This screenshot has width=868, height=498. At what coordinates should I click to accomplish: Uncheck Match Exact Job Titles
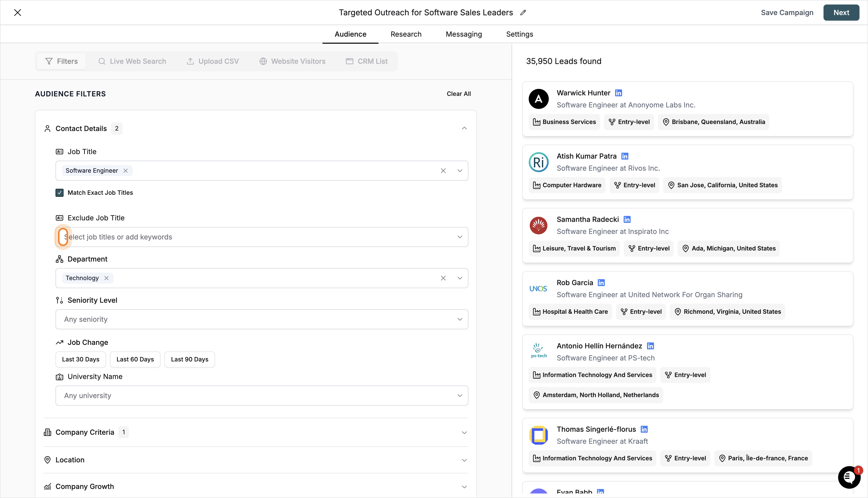pyautogui.click(x=60, y=193)
